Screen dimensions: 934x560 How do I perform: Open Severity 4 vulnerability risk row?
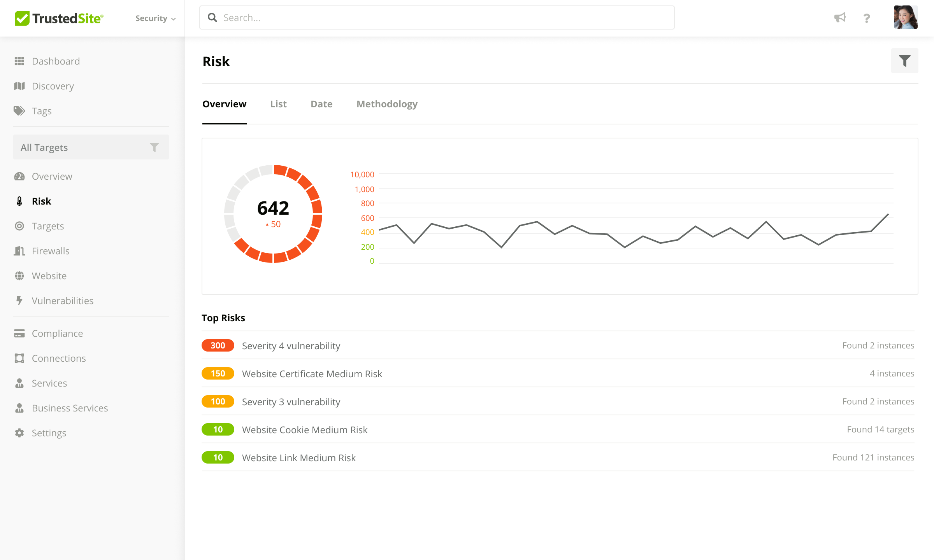click(x=291, y=346)
